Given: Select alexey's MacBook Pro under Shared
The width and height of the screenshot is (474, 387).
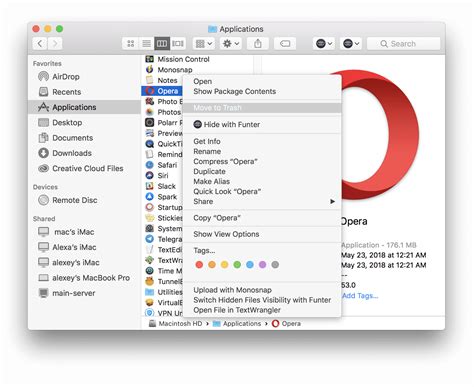Looking at the screenshot, I should coord(84,278).
